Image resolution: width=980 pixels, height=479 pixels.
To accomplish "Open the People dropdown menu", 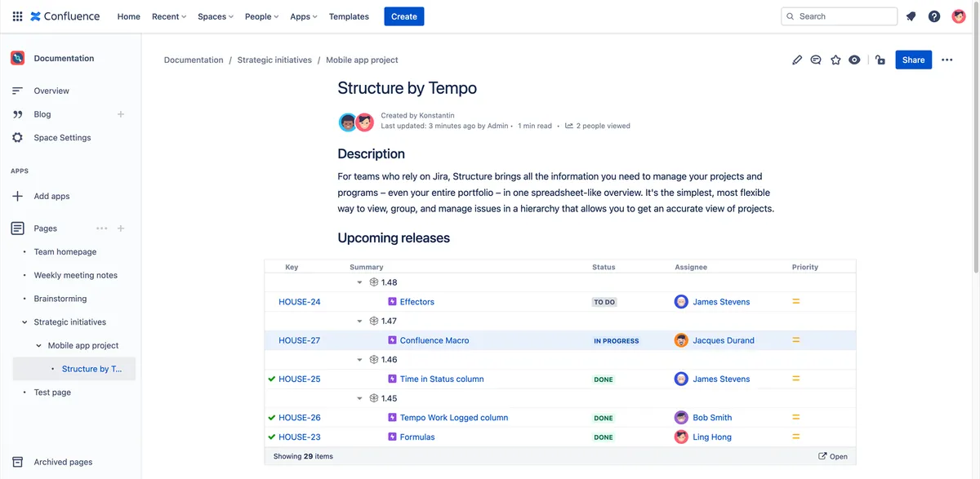I will (x=261, y=16).
